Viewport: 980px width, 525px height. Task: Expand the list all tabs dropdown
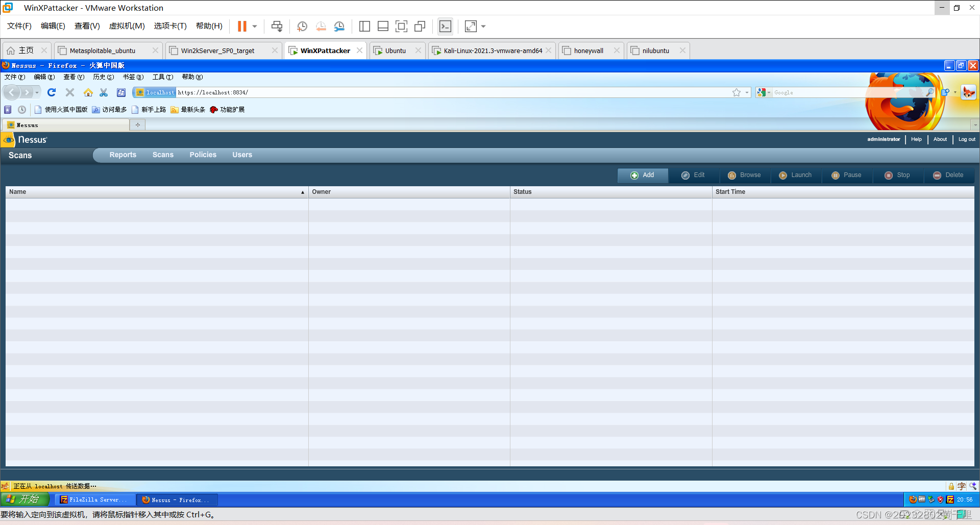(975, 125)
